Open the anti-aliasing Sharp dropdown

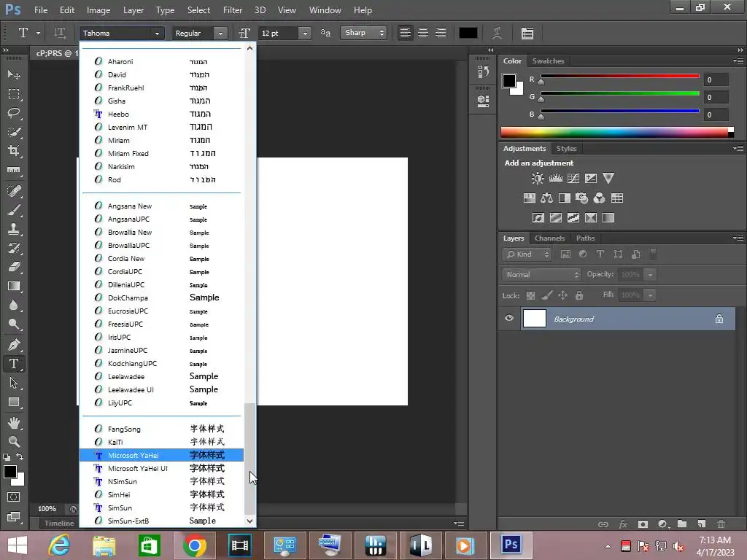[363, 33]
